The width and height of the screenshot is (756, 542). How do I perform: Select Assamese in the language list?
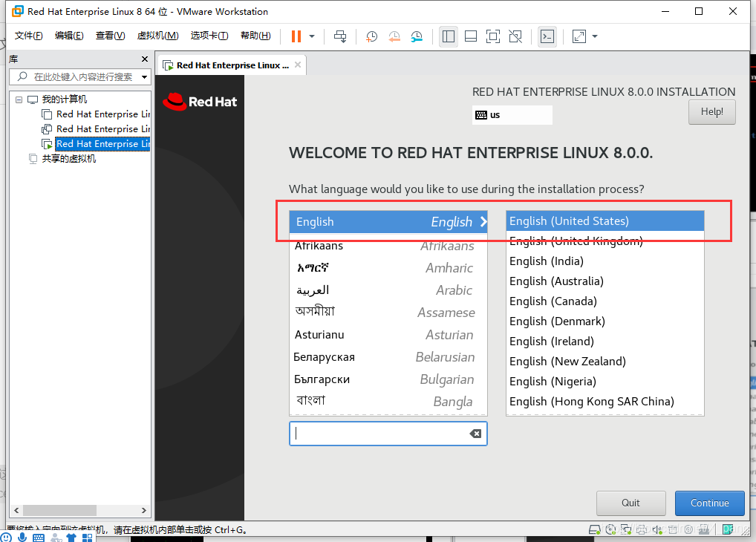tap(388, 313)
